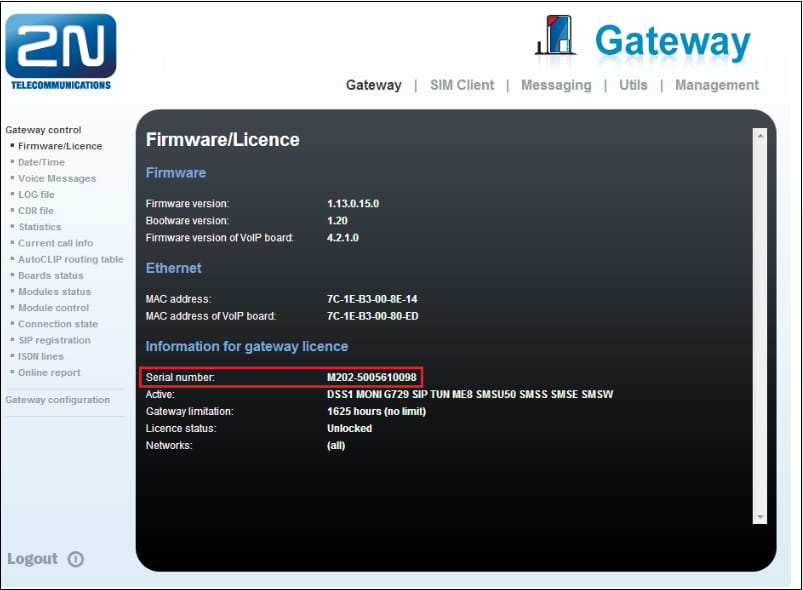Open SIP registration page
The width and height of the screenshot is (803, 590).
[54, 340]
